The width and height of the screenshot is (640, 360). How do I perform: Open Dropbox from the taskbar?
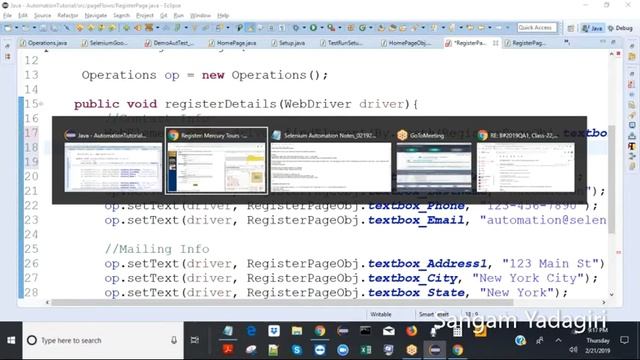[274, 331]
